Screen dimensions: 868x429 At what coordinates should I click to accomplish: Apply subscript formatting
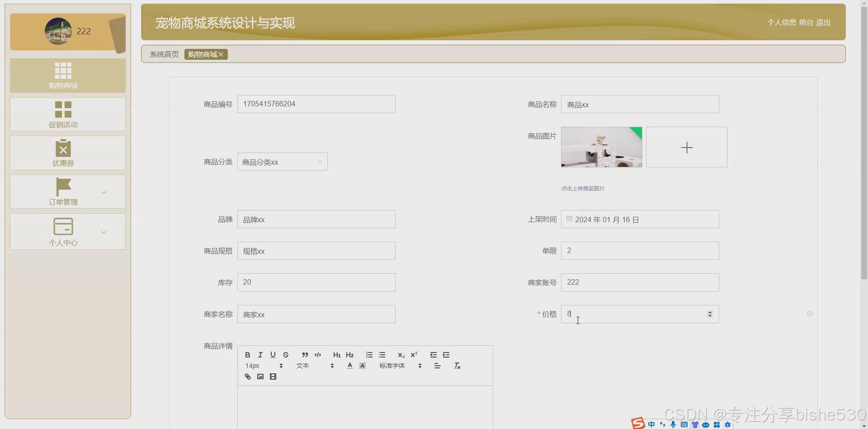pos(401,355)
